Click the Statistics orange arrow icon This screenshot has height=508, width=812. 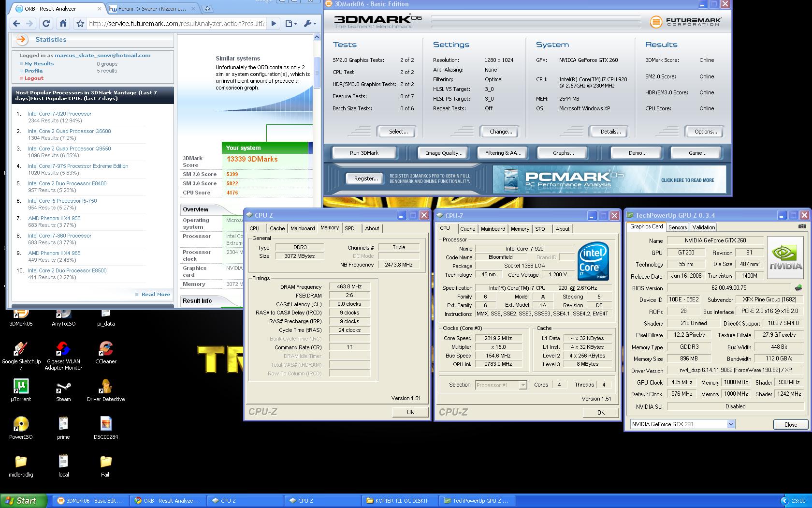(x=21, y=40)
